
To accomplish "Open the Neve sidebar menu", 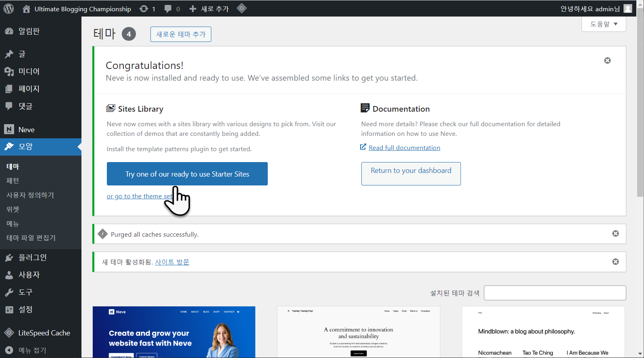I will coord(41,129).
